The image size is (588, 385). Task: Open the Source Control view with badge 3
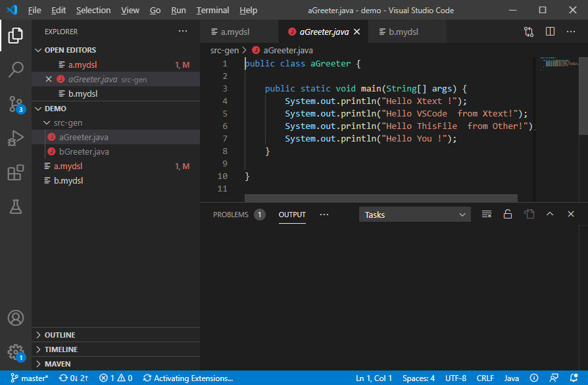(15, 105)
